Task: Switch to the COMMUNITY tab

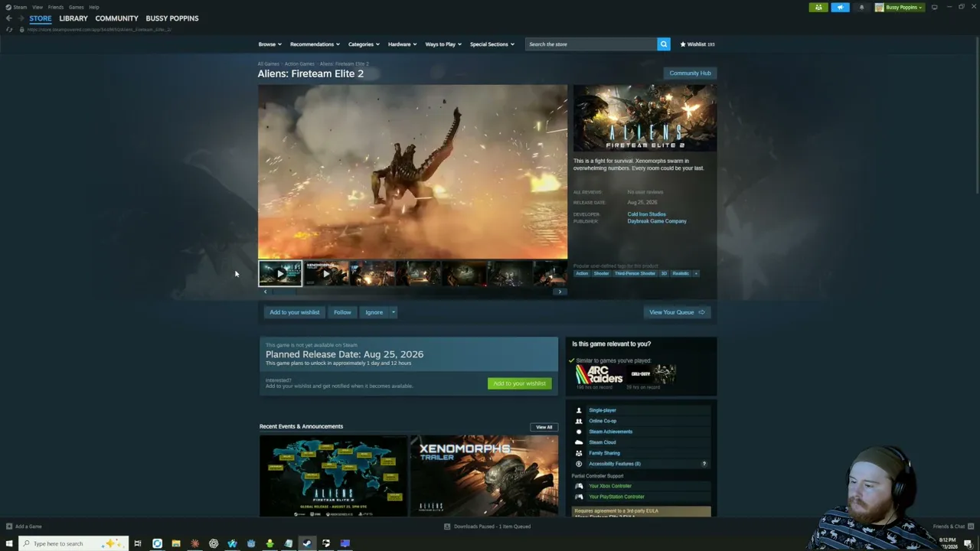Action: point(117,18)
